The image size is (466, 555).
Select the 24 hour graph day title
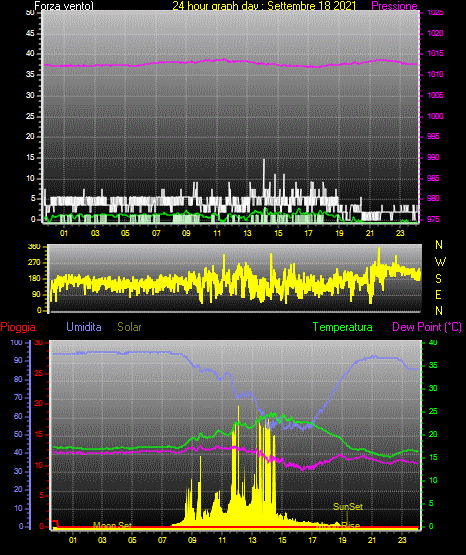[264, 6]
